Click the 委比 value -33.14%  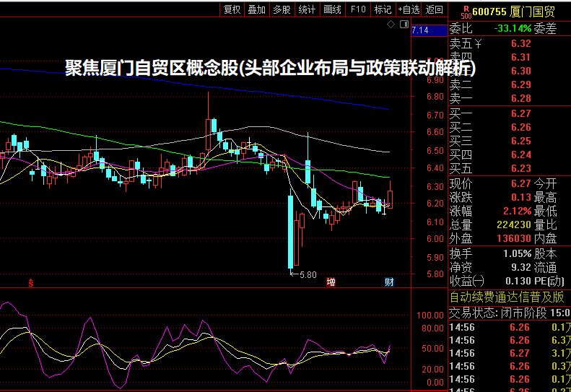pyautogui.click(x=513, y=28)
